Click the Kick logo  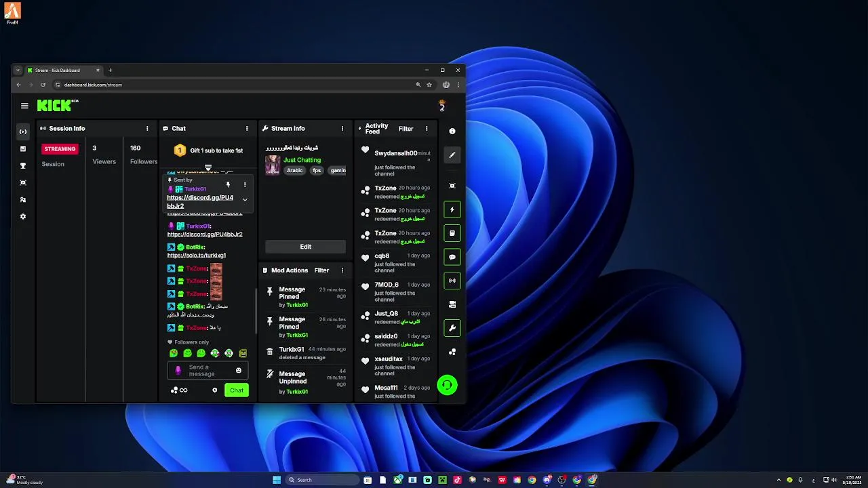[x=58, y=105]
